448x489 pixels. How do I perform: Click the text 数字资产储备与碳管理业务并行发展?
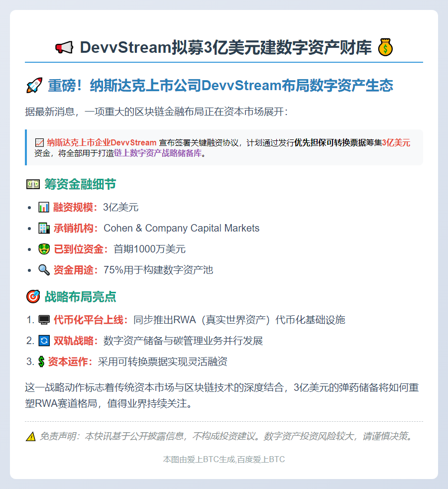[x=183, y=341]
